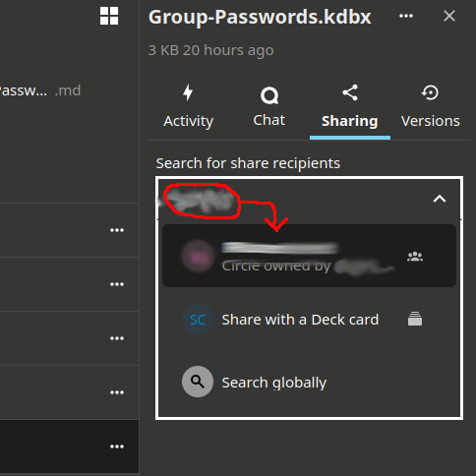Open the Activity tab
The height and width of the screenshot is (476, 476).
click(x=188, y=107)
